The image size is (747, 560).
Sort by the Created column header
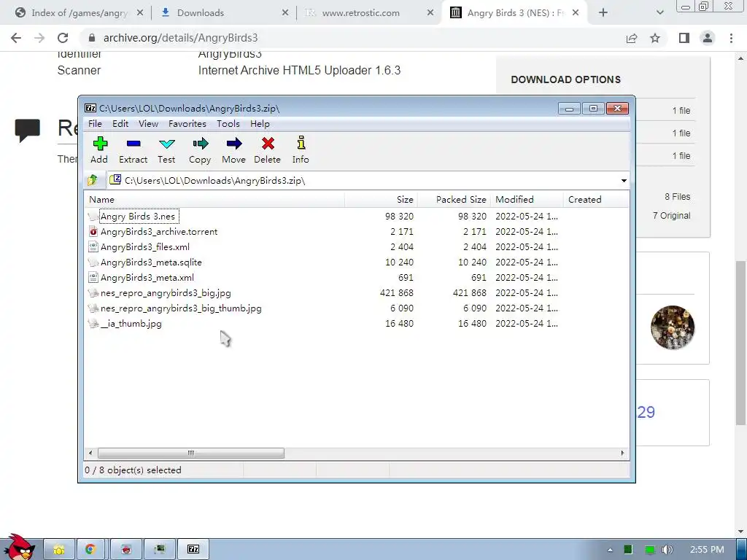click(x=595, y=200)
